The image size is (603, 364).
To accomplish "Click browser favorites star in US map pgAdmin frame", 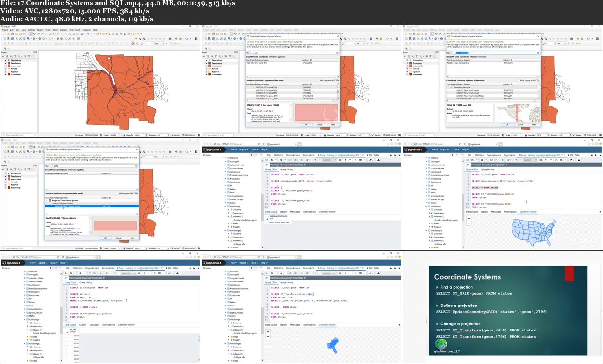I will click(593, 144).
